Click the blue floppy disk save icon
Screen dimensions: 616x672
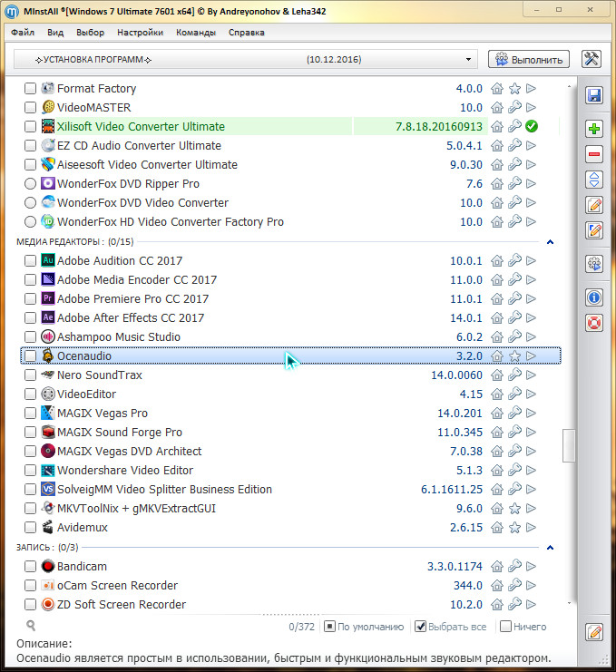pyautogui.click(x=594, y=95)
